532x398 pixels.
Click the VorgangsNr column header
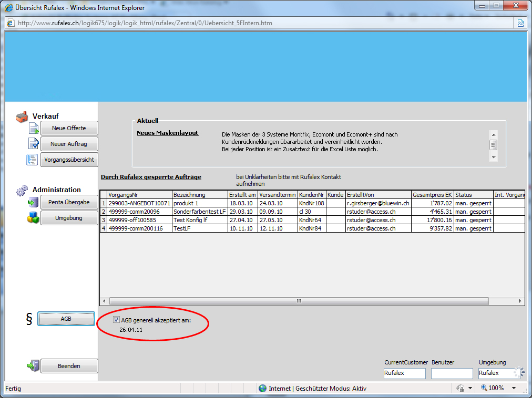(140, 195)
